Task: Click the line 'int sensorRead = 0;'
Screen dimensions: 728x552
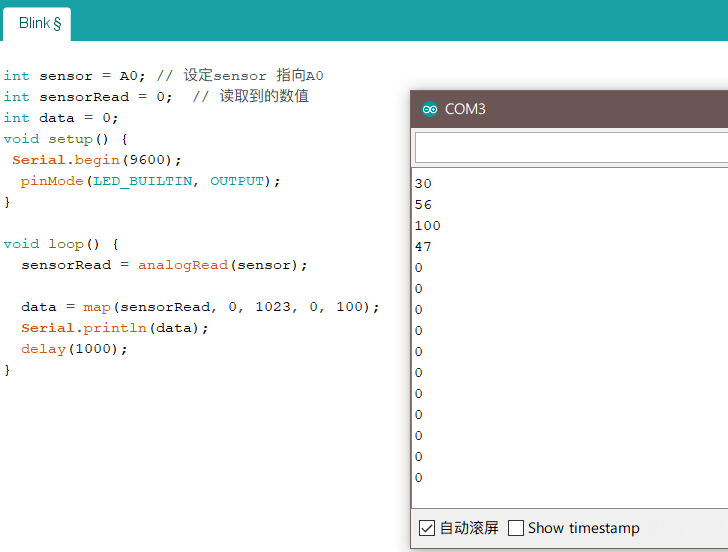Action: point(88,97)
